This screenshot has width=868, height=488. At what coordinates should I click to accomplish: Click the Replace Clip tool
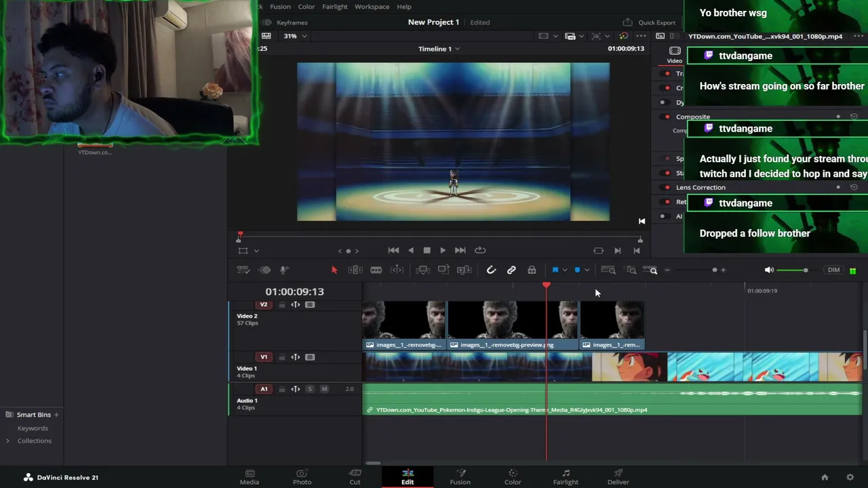pos(465,270)
